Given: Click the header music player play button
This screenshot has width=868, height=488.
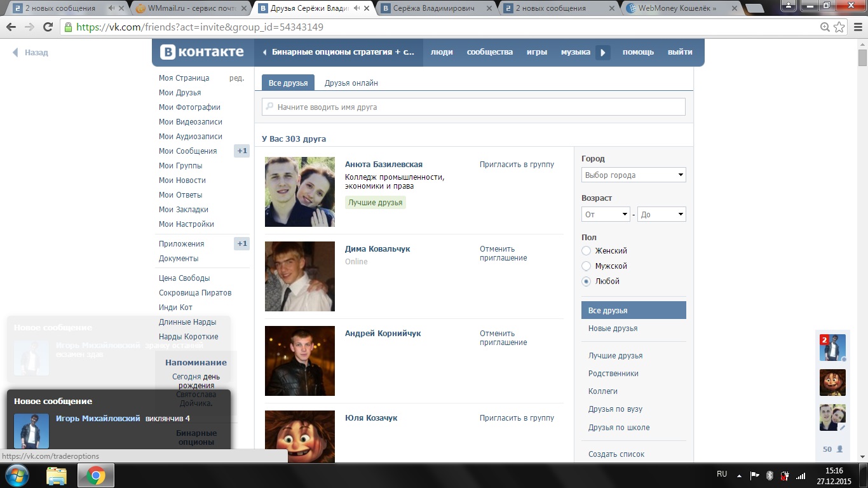Looking at the screenshot, I should pyautogui.click(x=603, y=52).
